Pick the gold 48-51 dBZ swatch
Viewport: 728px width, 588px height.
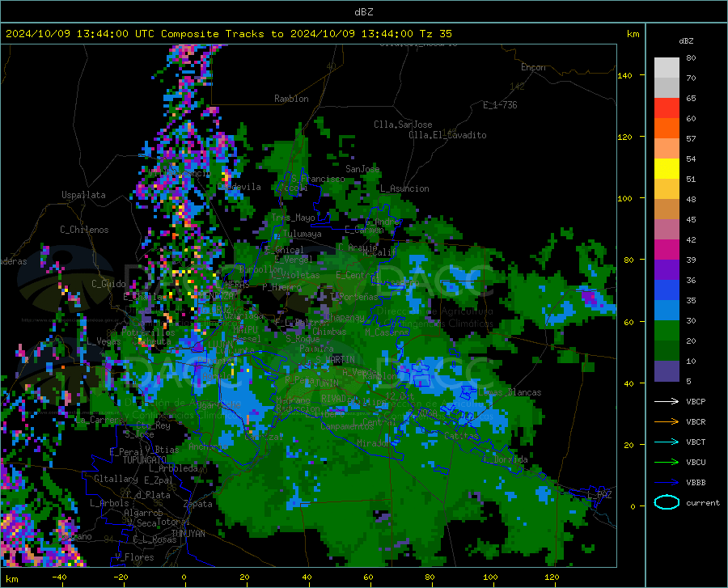pyautogui.click(x=667, y=189)
